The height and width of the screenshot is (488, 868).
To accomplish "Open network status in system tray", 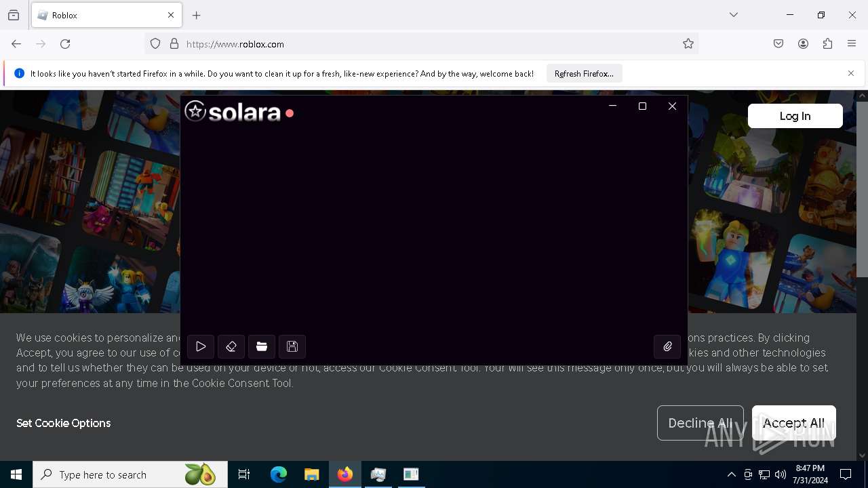I will pos(764,474).
